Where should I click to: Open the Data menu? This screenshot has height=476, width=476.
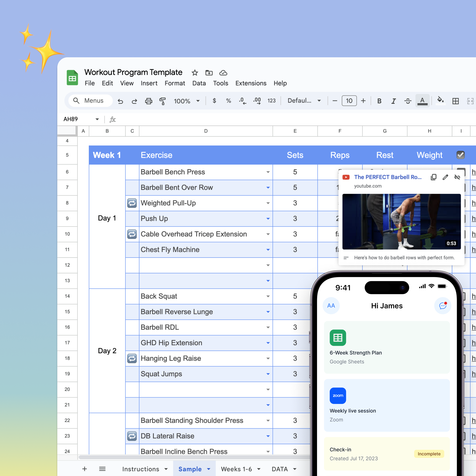point(199,83)
